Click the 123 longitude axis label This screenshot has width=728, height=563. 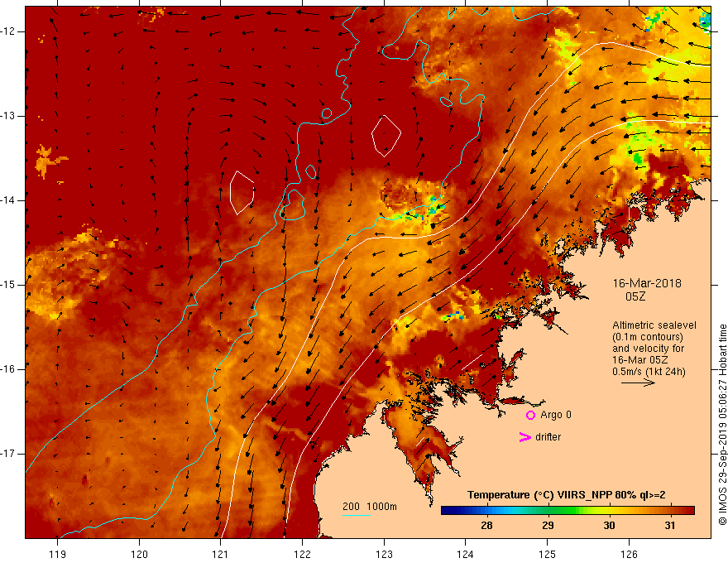[384, 554]
